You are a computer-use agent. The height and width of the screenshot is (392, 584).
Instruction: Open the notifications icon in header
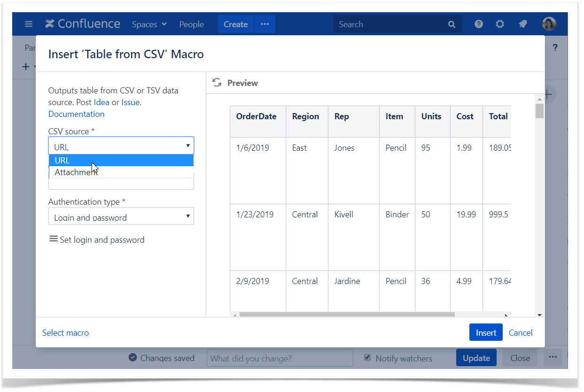(523, 24)
